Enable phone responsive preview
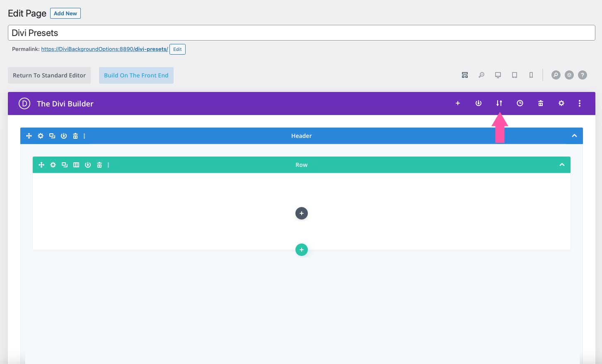 [x=531, y=75]
